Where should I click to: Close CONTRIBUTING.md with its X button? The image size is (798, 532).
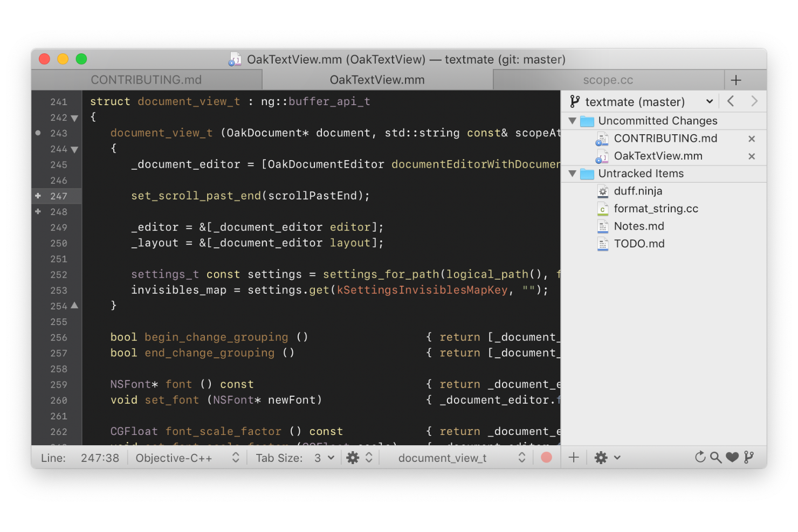(x=752, y=139)
